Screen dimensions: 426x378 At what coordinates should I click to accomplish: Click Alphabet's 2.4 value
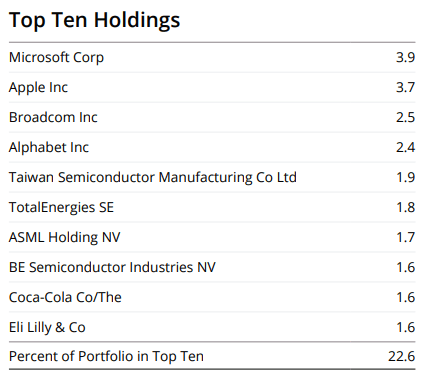click(x=405, y=147)
